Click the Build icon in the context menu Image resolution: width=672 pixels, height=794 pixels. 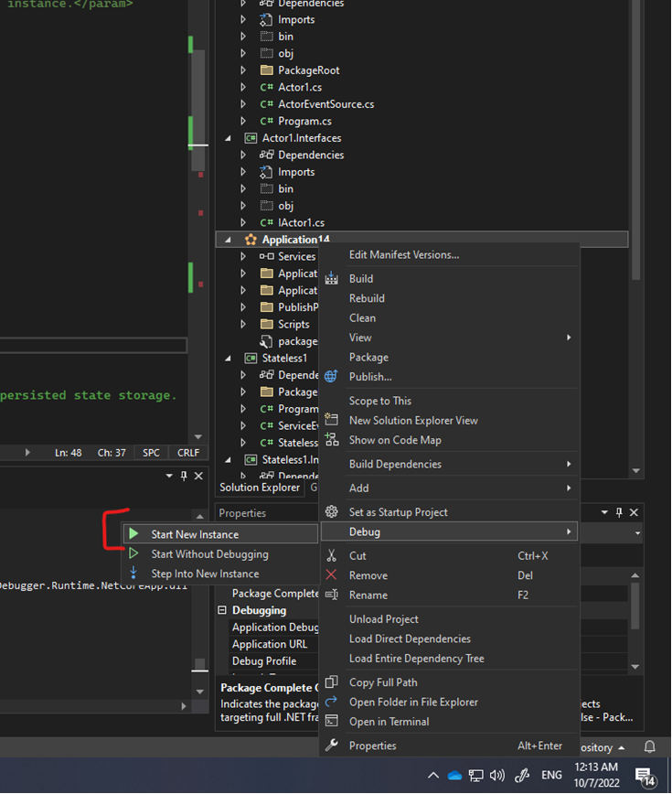[x=332, y=278]
